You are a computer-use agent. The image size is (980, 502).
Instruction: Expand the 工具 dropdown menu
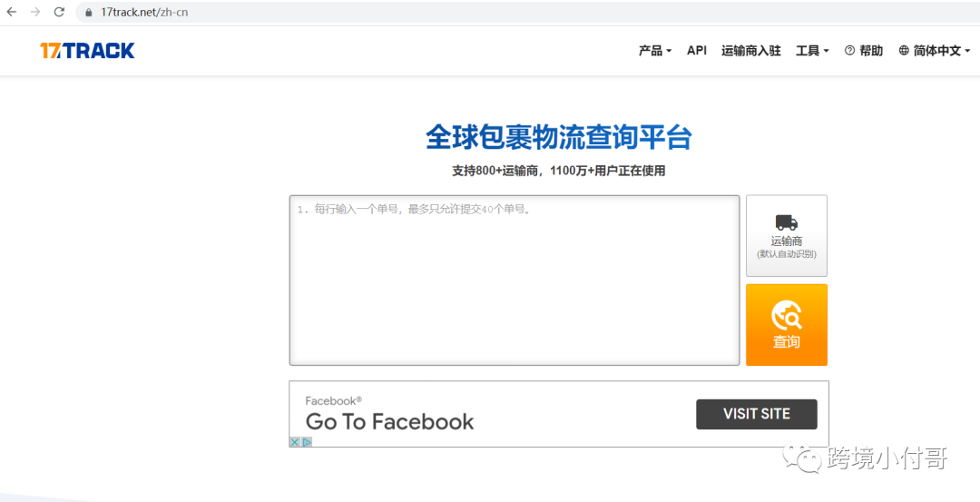point(812,51)
